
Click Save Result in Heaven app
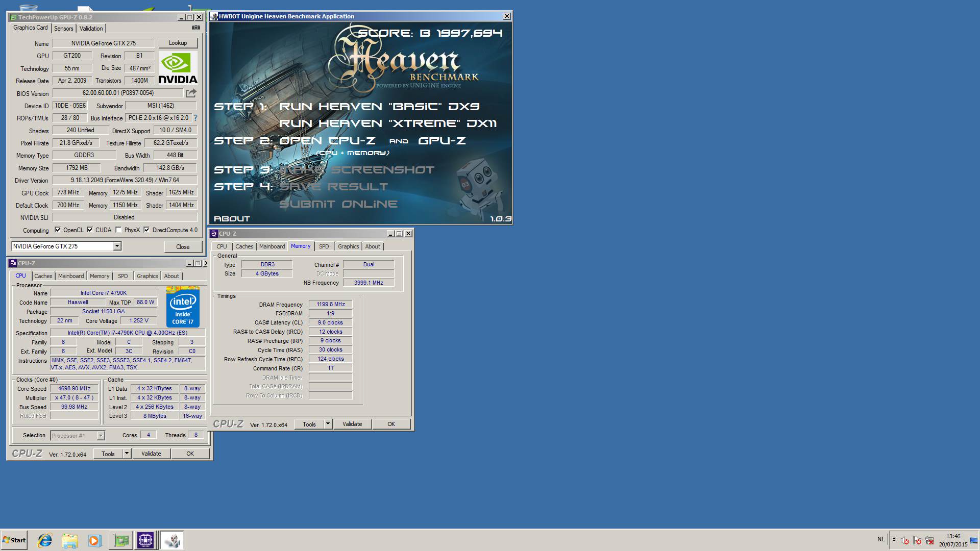[x=334, y=187]
